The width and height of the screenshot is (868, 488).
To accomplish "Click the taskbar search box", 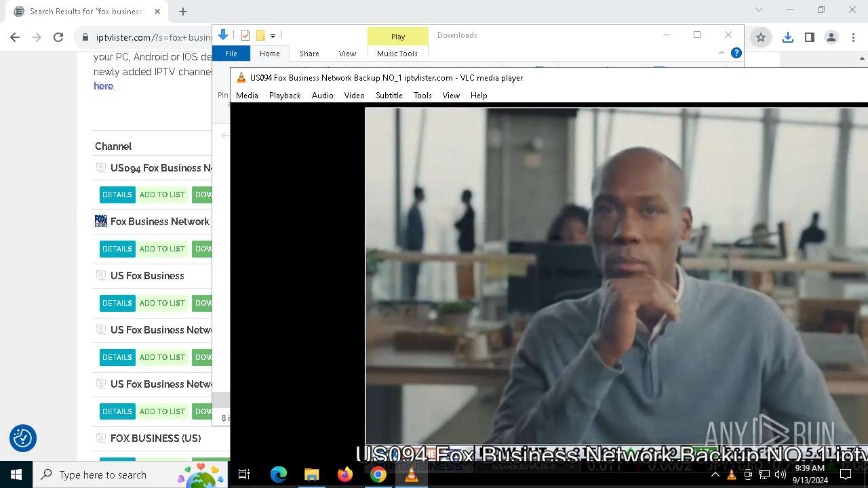I will click(x=131, y=474).
